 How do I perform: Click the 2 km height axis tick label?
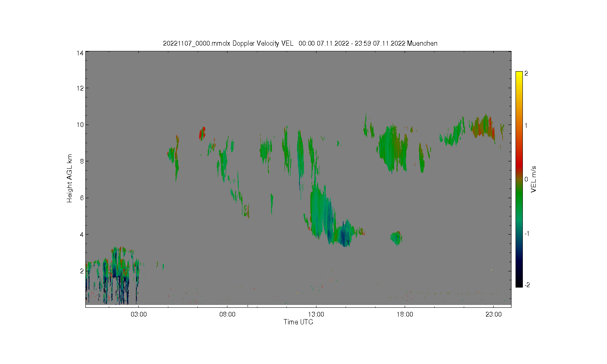(82, 271)
